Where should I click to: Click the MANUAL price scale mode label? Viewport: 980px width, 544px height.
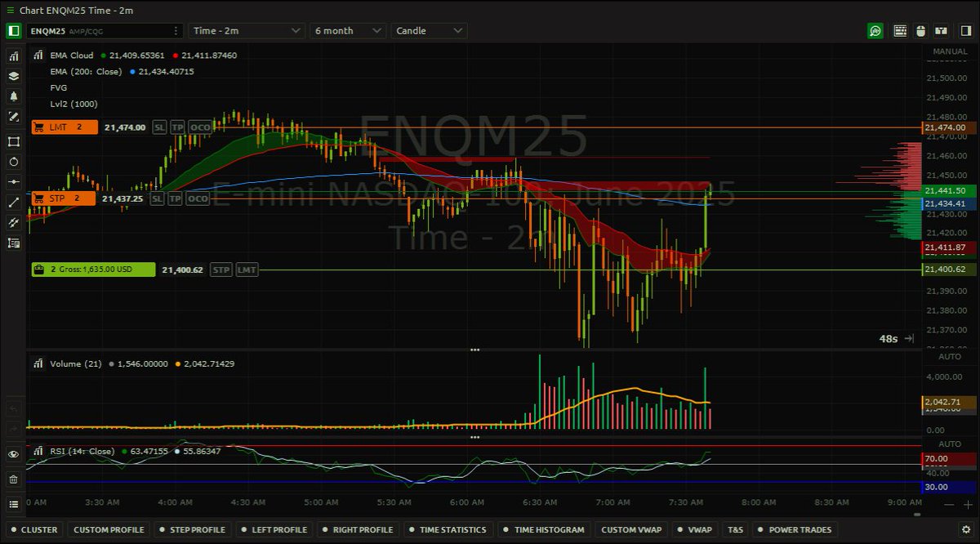point(950,51)
